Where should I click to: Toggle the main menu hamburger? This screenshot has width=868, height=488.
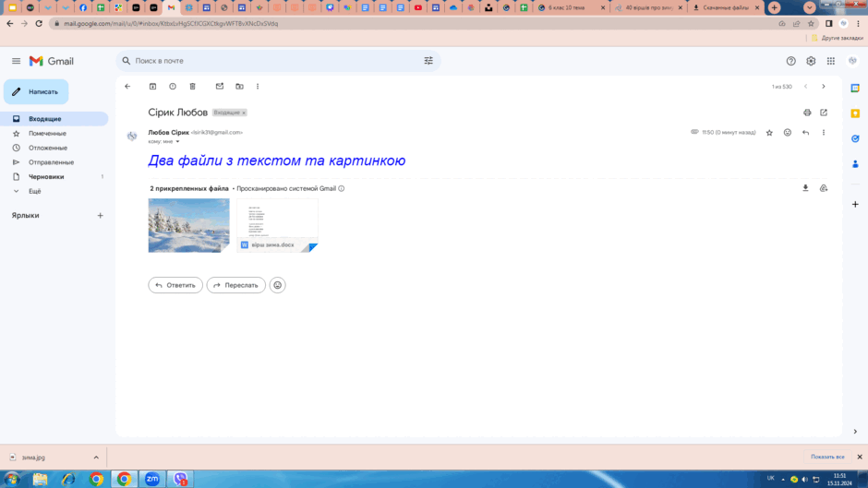click(16, 61)
